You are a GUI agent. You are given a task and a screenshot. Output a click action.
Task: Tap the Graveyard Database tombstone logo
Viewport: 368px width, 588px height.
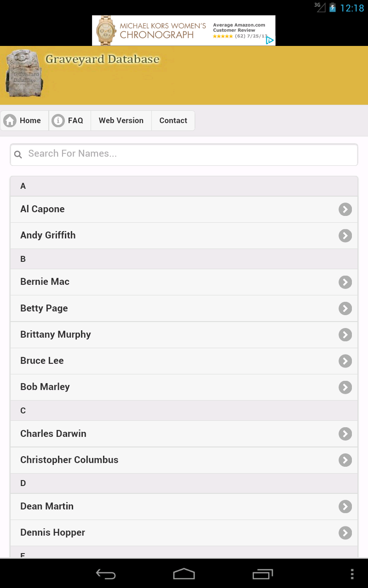click(x=23, y=73)
